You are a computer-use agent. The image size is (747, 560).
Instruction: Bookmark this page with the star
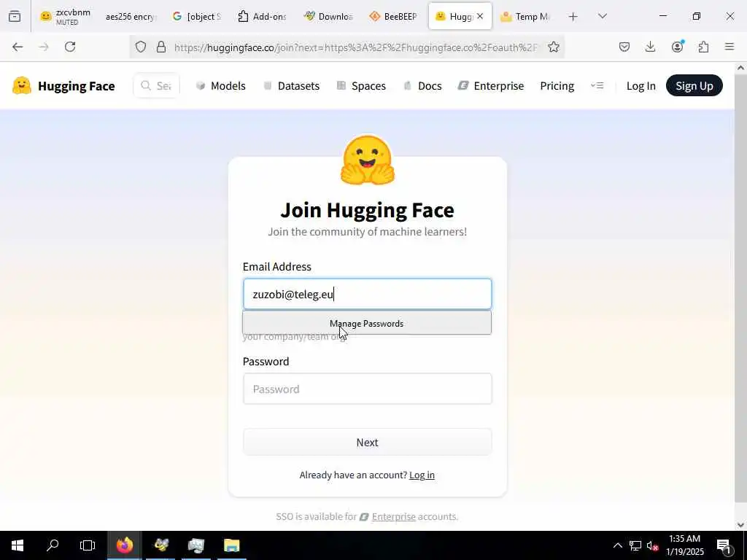click(x=553, y=47)
